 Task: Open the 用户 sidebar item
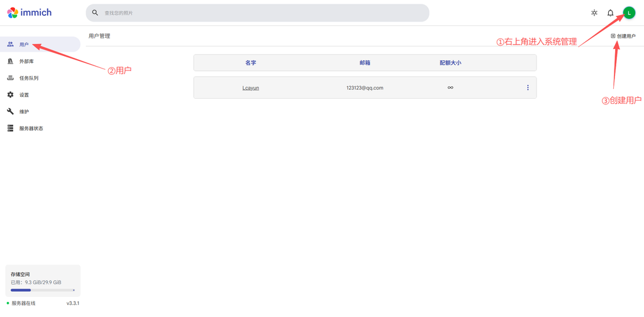click(x=40, y=45)
